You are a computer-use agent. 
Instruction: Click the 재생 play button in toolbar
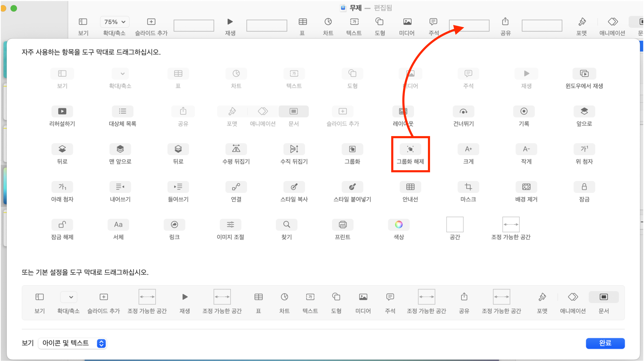tap(230, 22)
